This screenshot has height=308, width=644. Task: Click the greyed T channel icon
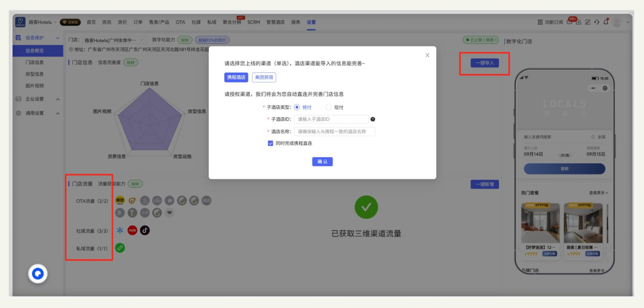(132, 213)
